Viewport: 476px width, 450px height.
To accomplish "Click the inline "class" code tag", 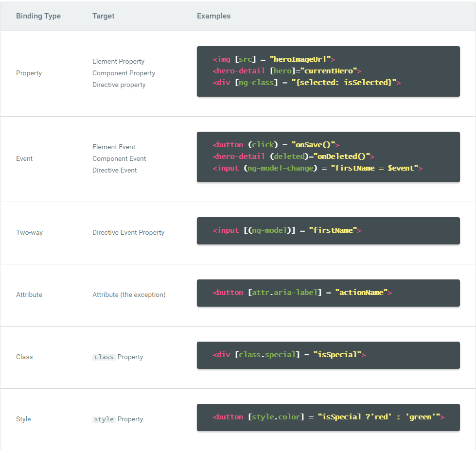I will click(104, 357).
